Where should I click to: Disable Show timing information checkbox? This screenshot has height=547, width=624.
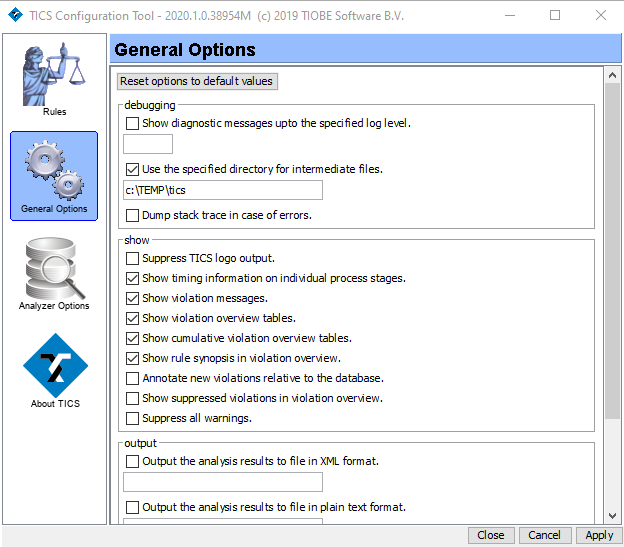point(133,278)
